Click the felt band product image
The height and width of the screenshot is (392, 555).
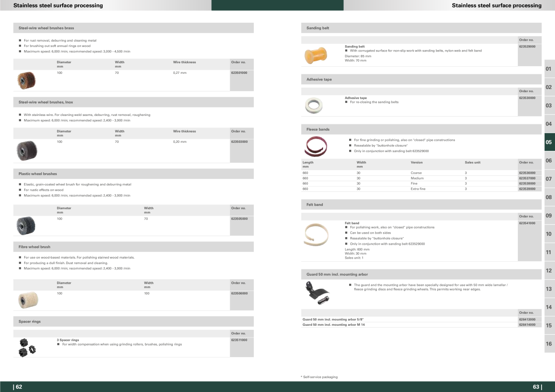pos(316,234)
